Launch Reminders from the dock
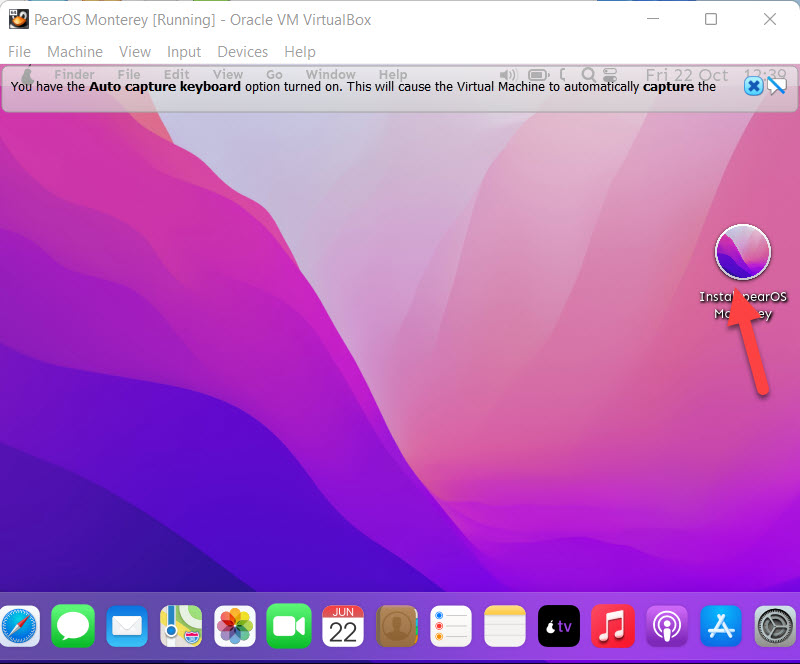800x664 pixels. point(451,626)
